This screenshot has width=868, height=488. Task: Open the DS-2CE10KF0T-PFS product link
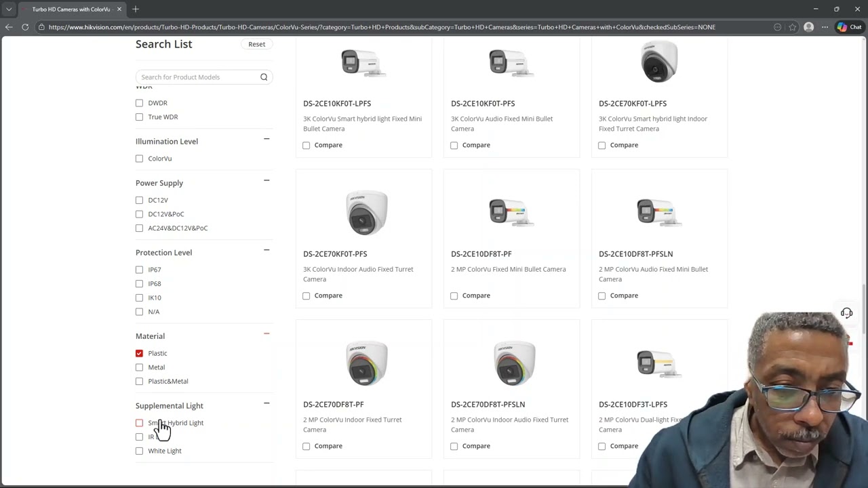point(483,104)
